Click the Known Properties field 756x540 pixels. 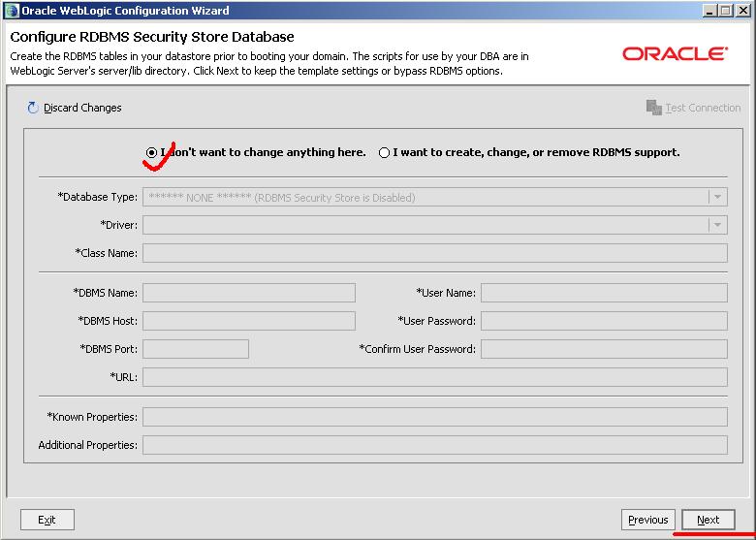click(435, 417)
